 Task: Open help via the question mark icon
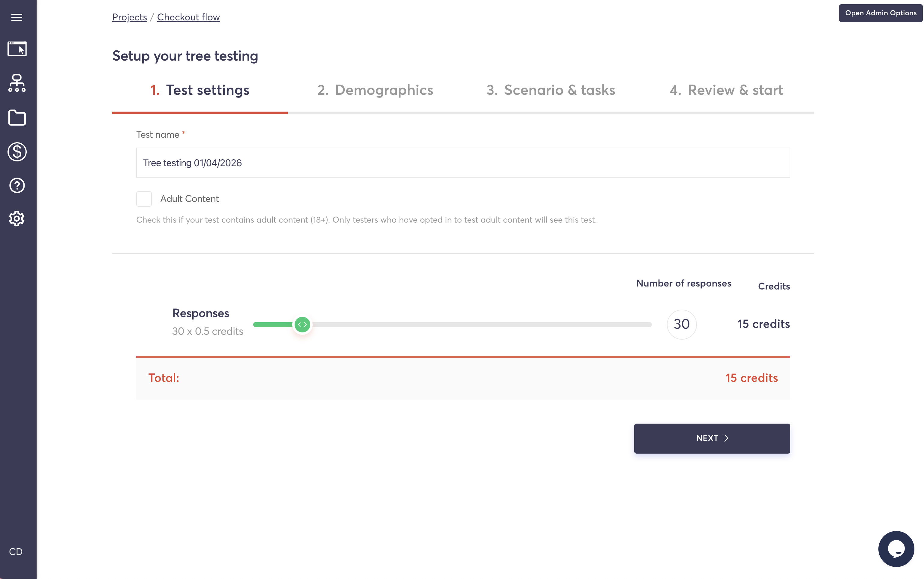[17, 185]
